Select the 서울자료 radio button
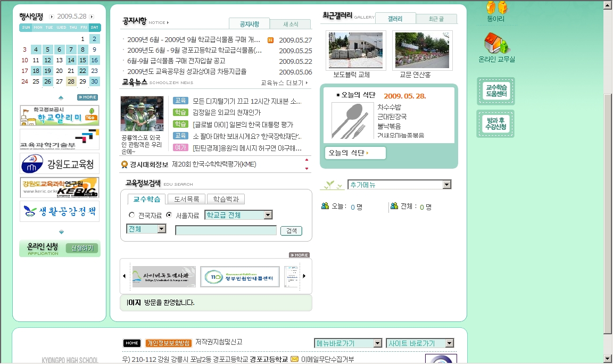613x364 pixels. pyautogui.click(x=169, y=215)
